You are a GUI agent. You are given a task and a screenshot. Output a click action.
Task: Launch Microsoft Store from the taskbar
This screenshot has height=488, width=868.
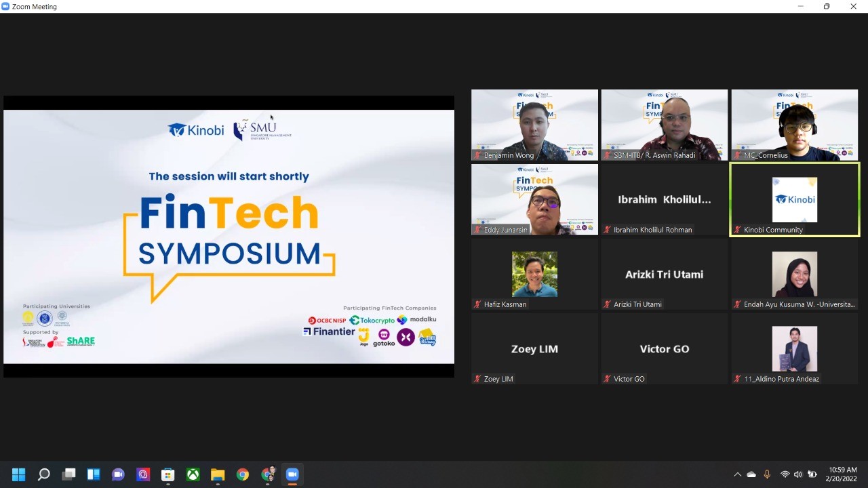(x=167, y=474)
